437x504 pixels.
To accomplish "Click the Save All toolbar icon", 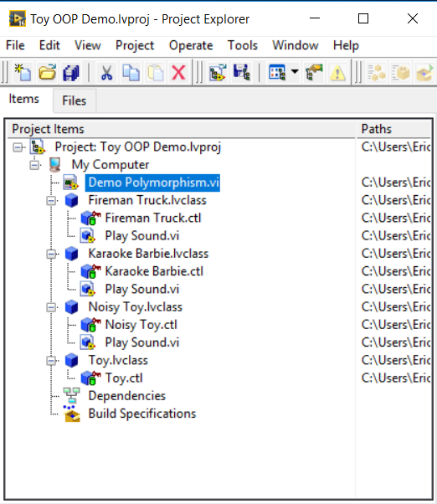I will tap(71, 72).
